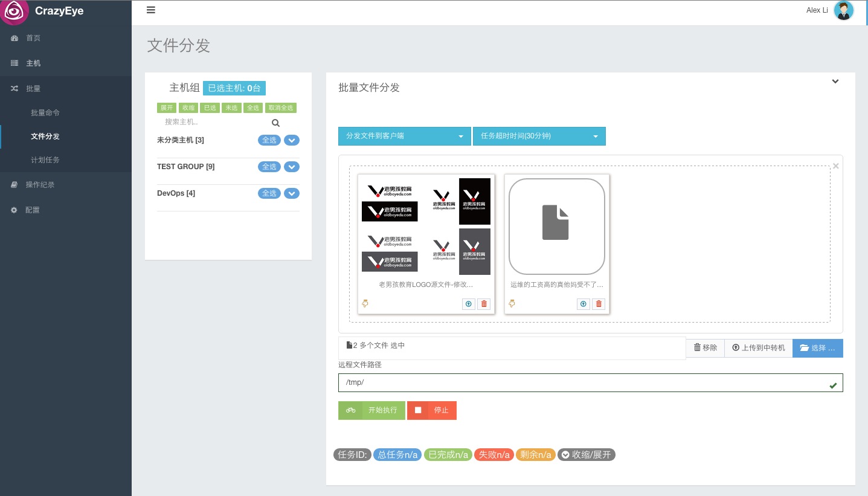Click the green 全选 tag above search
Screen dimensions: 868x496
click(253, 108)
